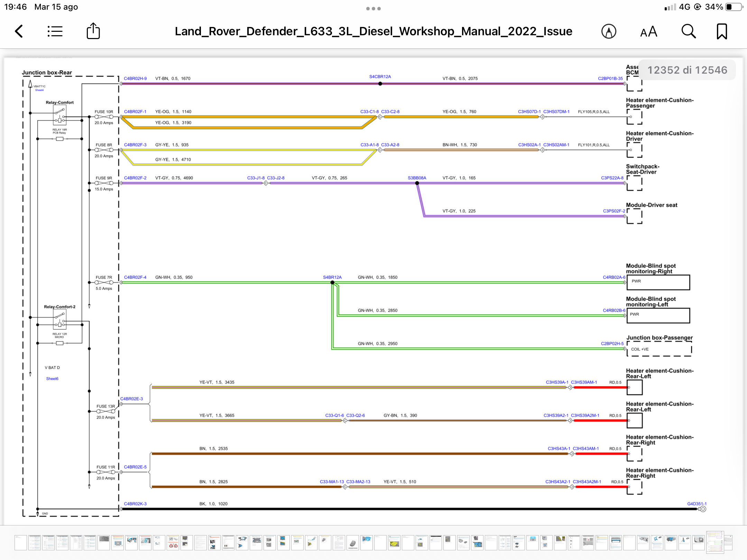Tap connector label C4BR02F-3
This screenshot has width=747, height=560.
135,145
